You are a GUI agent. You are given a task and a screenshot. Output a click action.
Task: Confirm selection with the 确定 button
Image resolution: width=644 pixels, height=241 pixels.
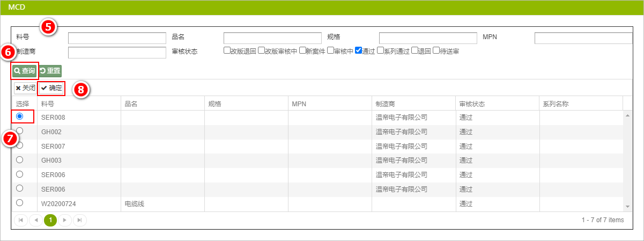[x=51, y=88]
